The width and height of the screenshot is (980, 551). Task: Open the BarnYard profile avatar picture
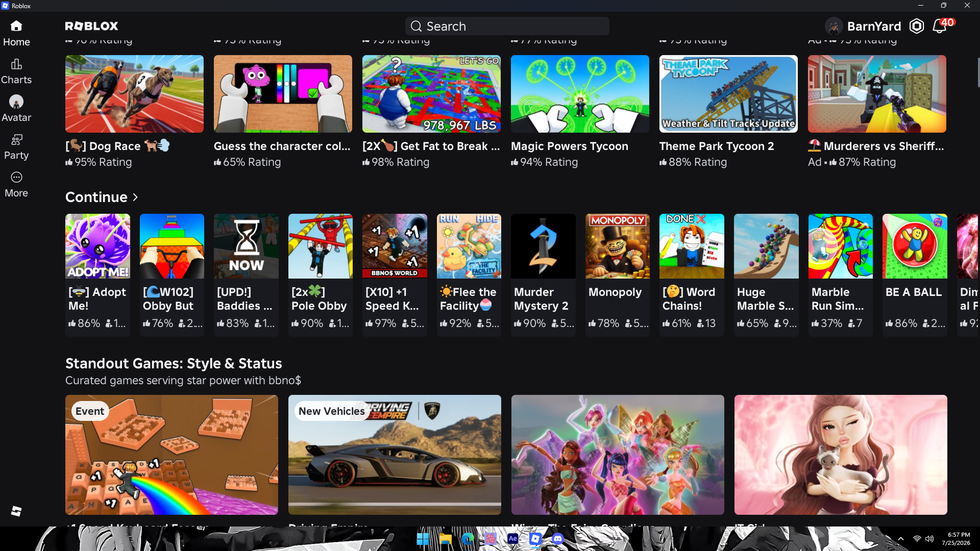point(834,26)
